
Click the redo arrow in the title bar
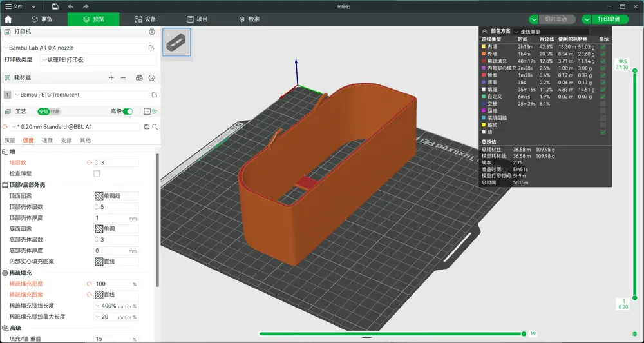(x=86, y=6)
